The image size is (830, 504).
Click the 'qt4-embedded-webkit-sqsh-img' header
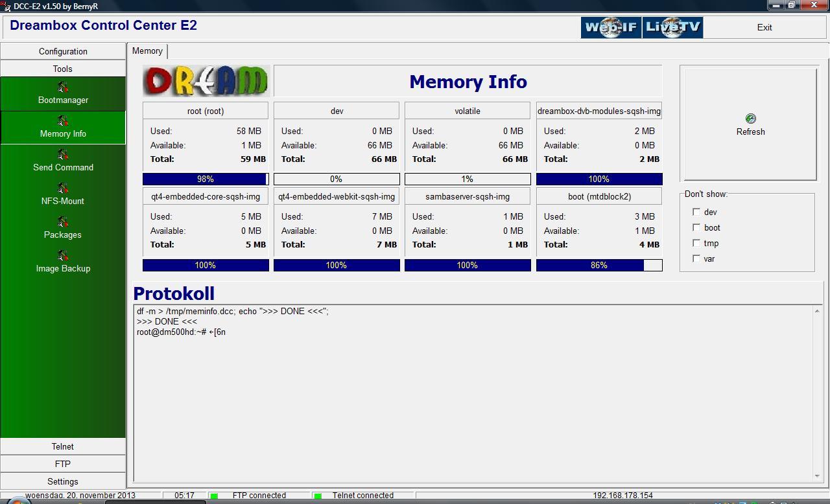coord(337,196)
